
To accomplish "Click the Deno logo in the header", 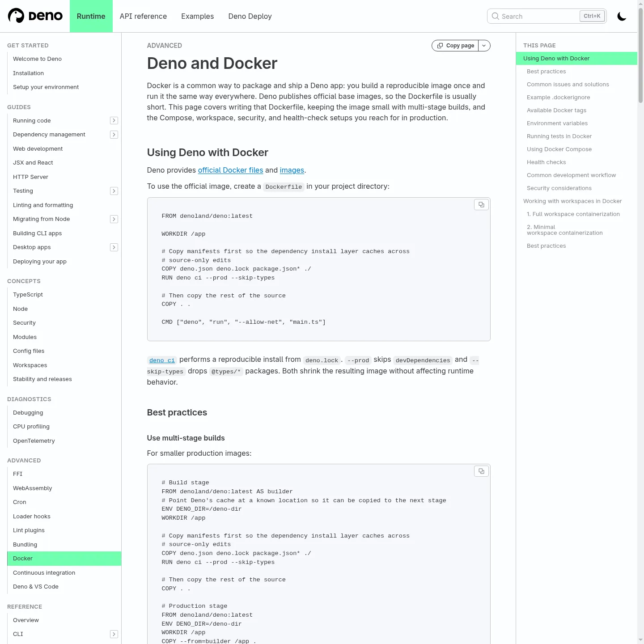I will [35, 16].
